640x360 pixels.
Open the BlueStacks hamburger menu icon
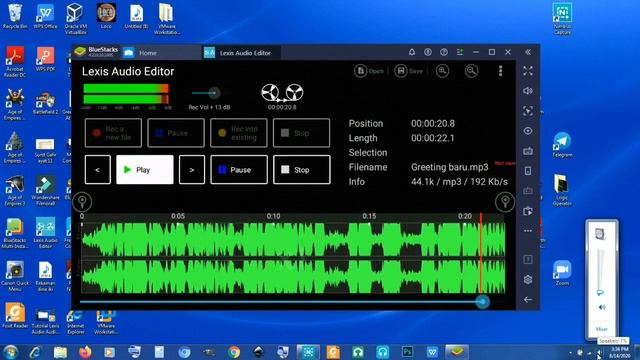(460, 52)
